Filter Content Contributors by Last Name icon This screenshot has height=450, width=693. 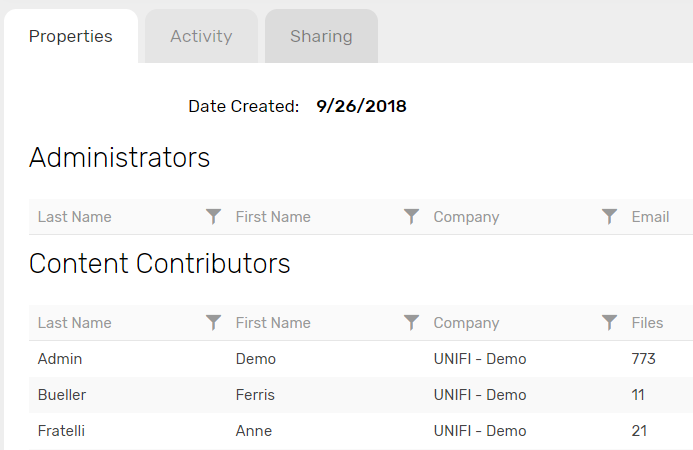point(213,322)
